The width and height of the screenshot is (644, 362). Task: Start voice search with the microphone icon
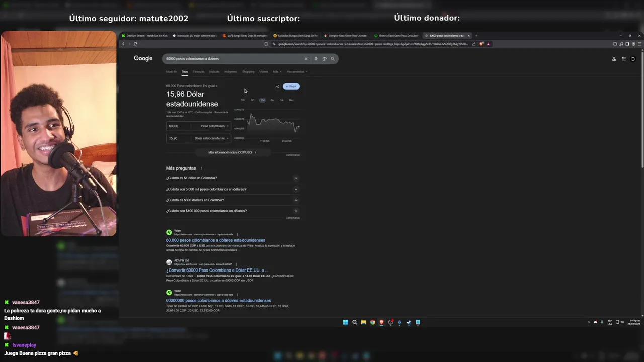[316, 59]
